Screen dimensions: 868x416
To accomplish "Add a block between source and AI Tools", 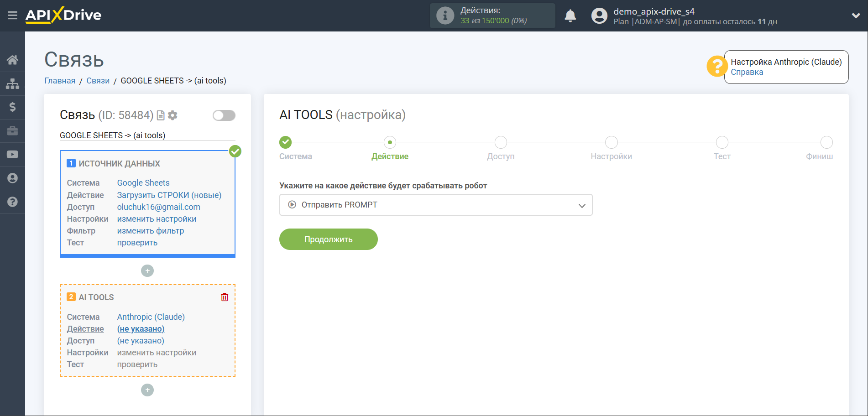I will [x=147, y=271].
